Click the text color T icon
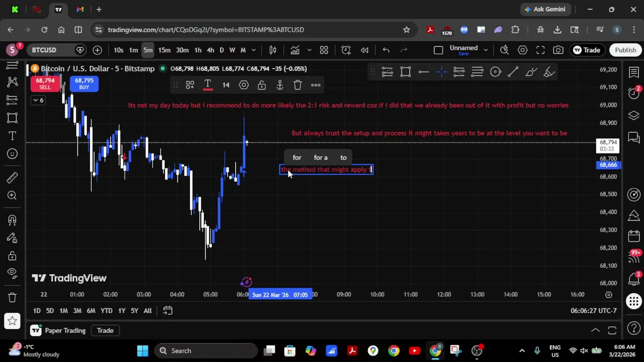 [208, 85]
